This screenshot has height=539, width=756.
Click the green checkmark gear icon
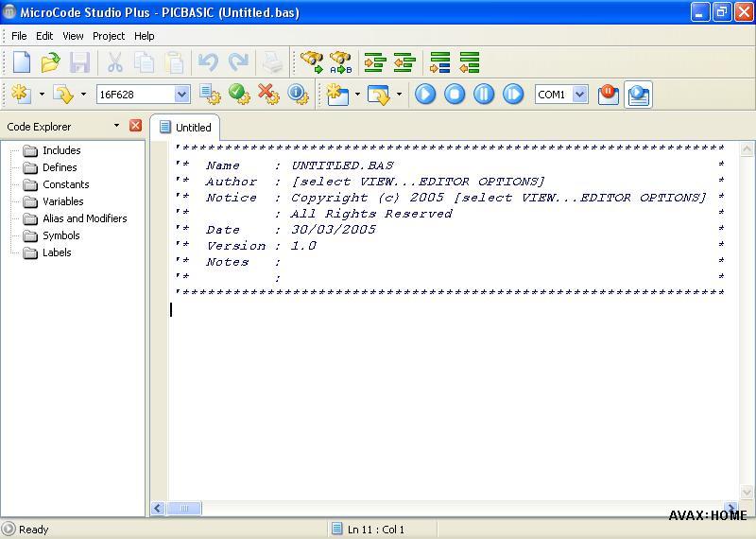[x=239, y=94]
